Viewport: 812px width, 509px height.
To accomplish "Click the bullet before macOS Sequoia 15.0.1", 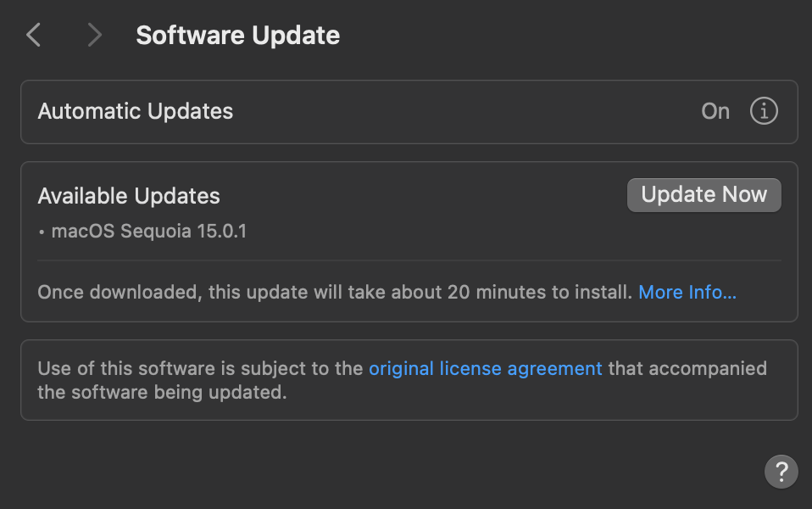I will (42, 232).
